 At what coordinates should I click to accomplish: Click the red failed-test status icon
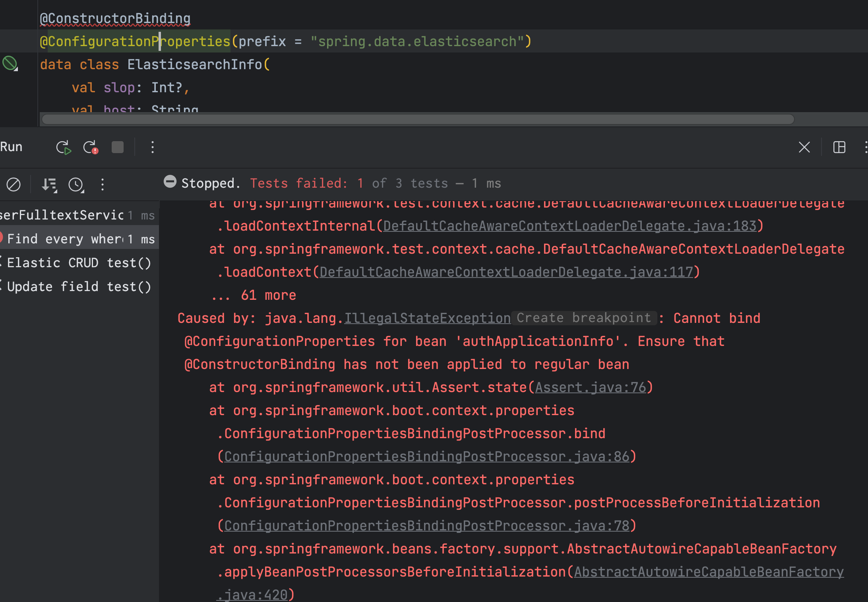1,238
